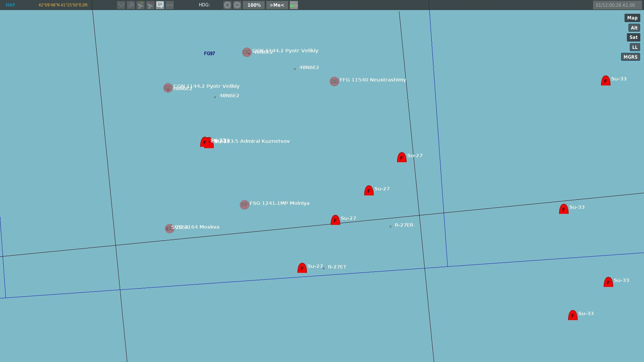Viewport: 644px width, 362px height.
Task: Zoom in with the plus button
Action: 227,5
